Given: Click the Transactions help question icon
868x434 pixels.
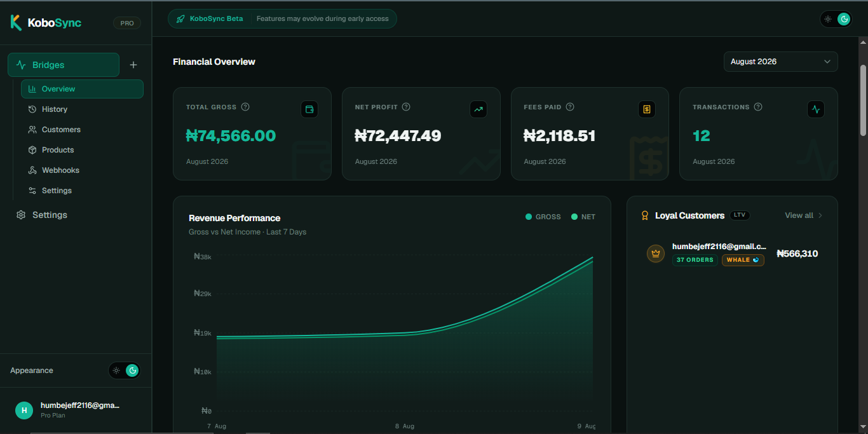Looking at the screenshot, I should point(758,107).
